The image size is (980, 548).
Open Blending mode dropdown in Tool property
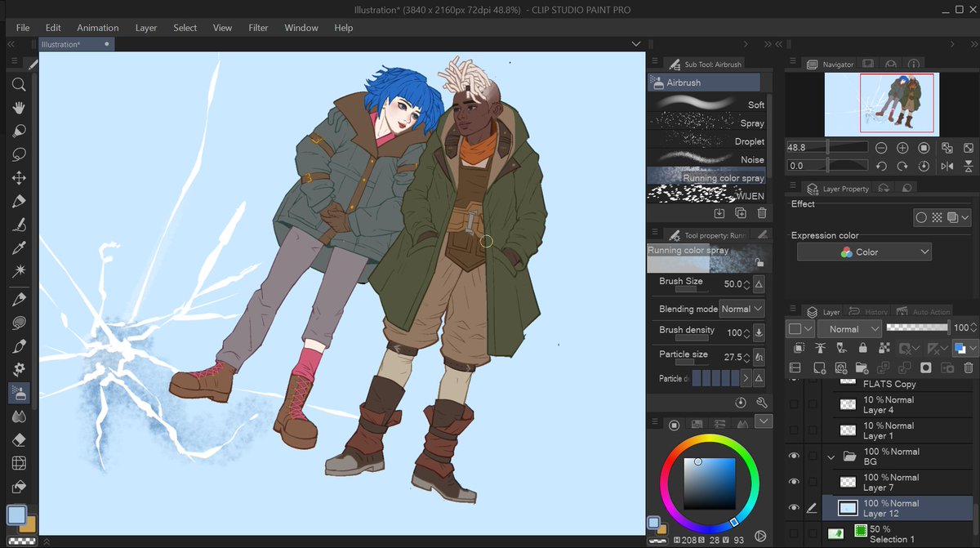[742, 309]
